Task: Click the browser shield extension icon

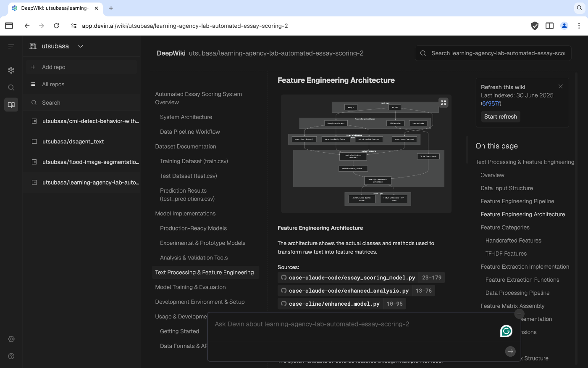Action: point(535,26)
